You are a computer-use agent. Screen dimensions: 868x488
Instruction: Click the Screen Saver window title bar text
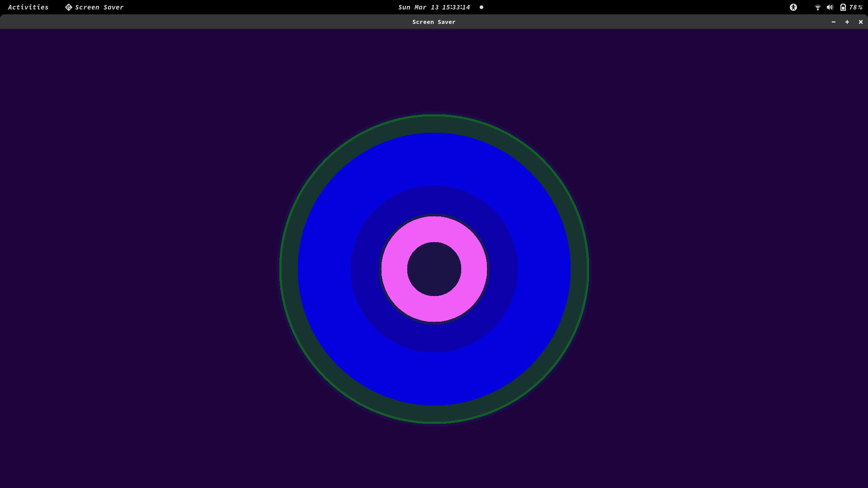coord(434,22)
